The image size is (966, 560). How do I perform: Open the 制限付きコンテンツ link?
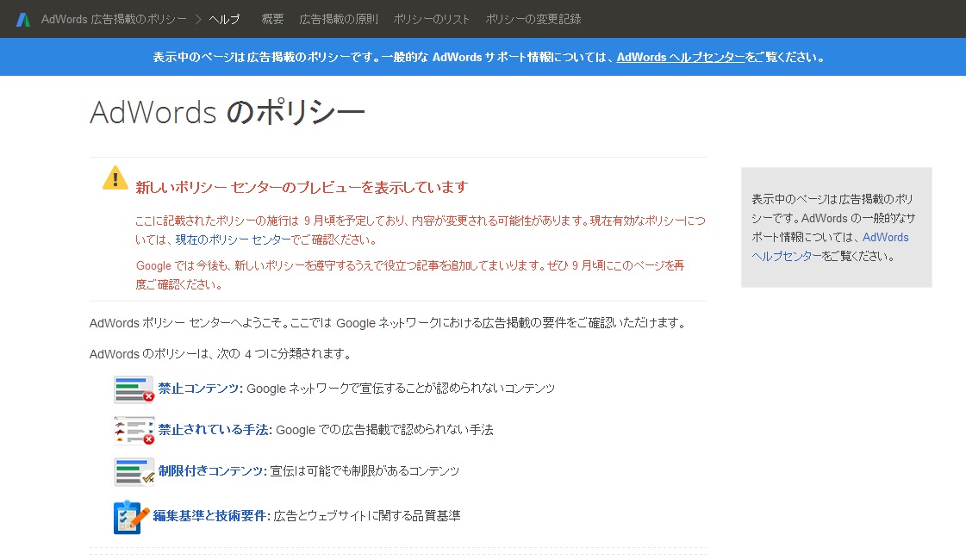coord(210,470)
